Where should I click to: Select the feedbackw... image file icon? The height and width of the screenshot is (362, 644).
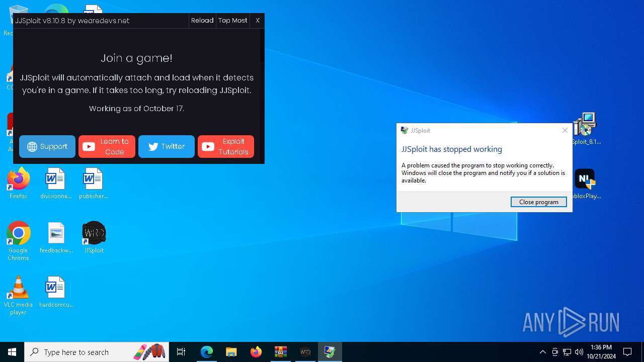56,238
